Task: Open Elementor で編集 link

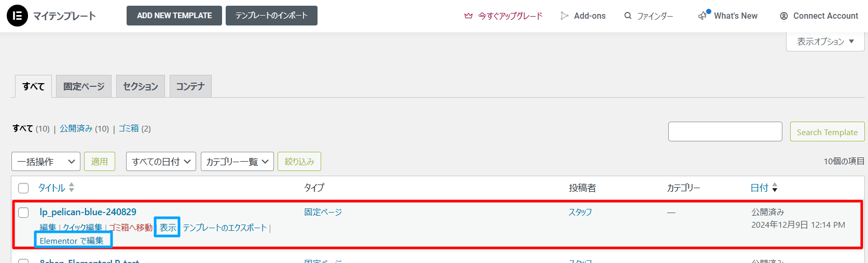Action: pos(72,241)
